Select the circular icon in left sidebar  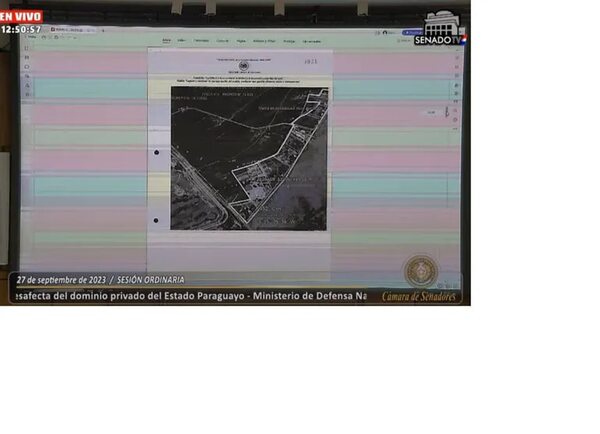27,67
